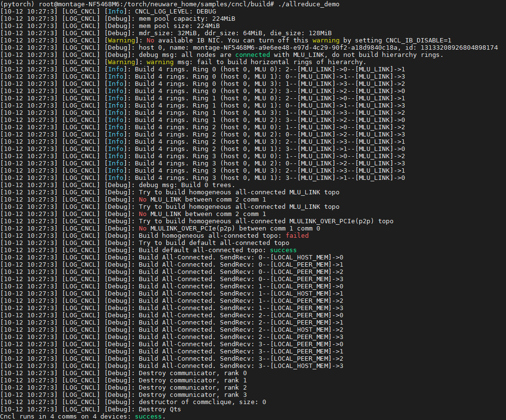Click the host name montage-NF5468M6 text
The image size is (506, 420).
point(224,48)
